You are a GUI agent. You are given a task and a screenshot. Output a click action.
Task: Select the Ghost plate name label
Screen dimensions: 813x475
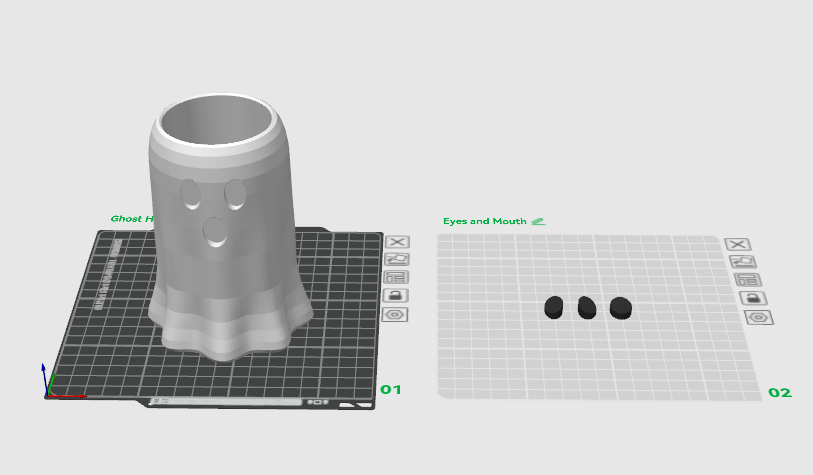[132, 219]
